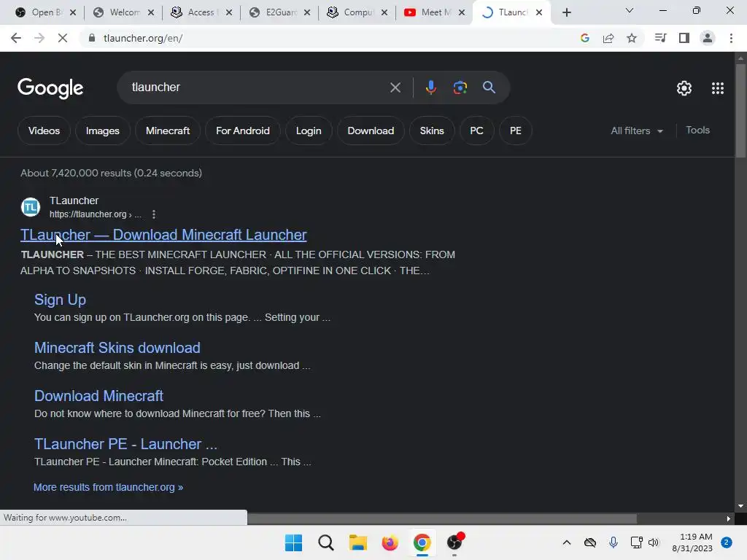Click the Google logo
The width and height of the screenshot is (747, 560).
click(x=50, y=88)
